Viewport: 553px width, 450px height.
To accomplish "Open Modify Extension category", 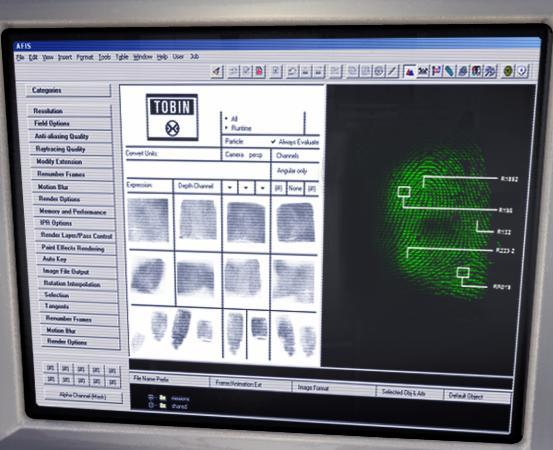I will click(73, 162).
